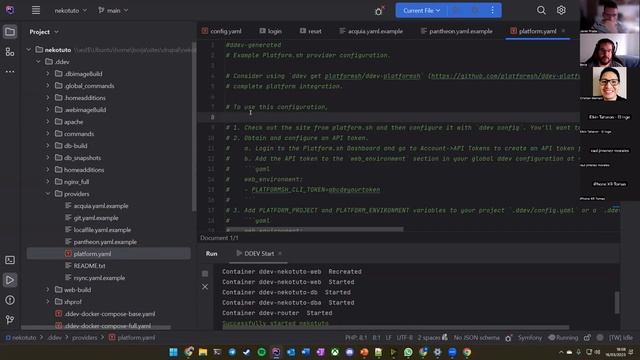
Task: Close the platform.yaml editor tab
Action: pos(563,31)
